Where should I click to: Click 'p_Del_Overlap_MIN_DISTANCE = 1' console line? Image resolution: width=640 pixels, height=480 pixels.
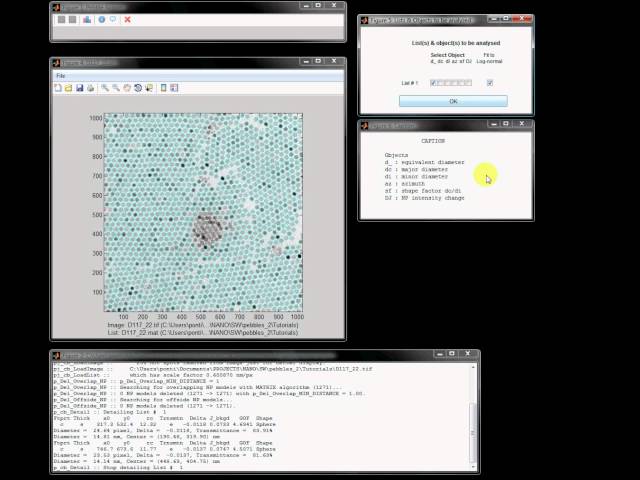click(137, 381)
